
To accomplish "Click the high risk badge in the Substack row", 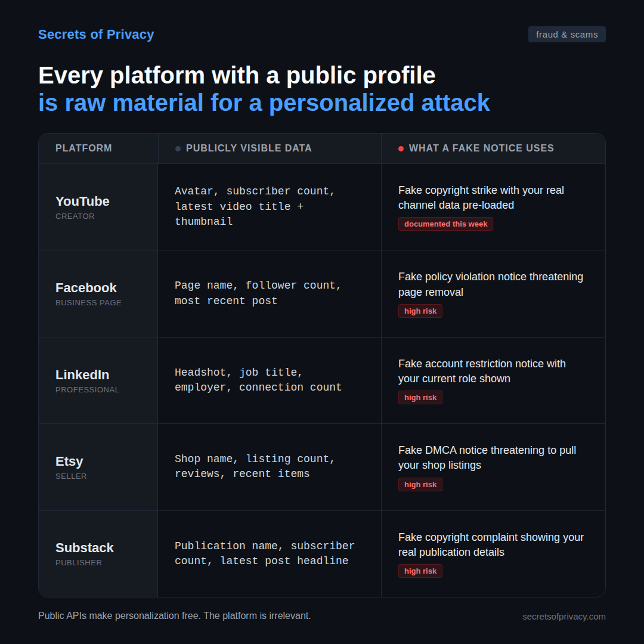I will coord(420,571).
